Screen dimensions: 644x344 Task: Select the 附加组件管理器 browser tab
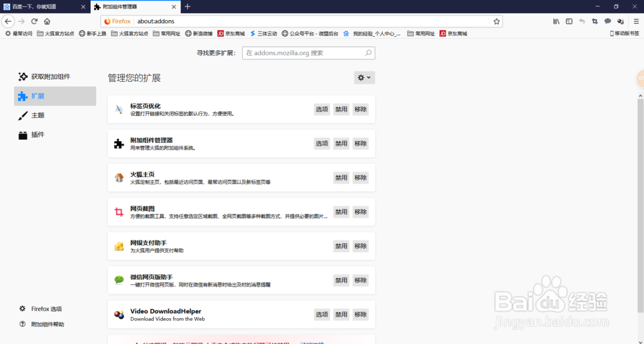tap(135, 6)
